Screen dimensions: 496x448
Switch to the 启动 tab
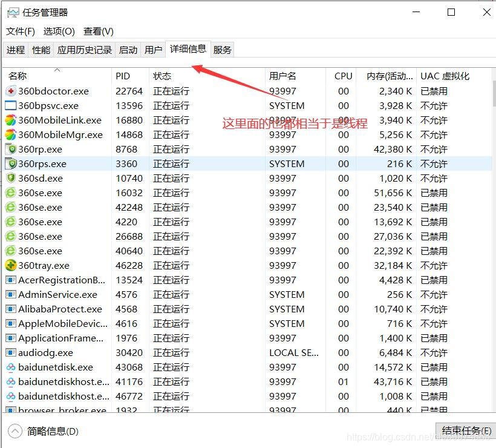click(x=128, y=50)
